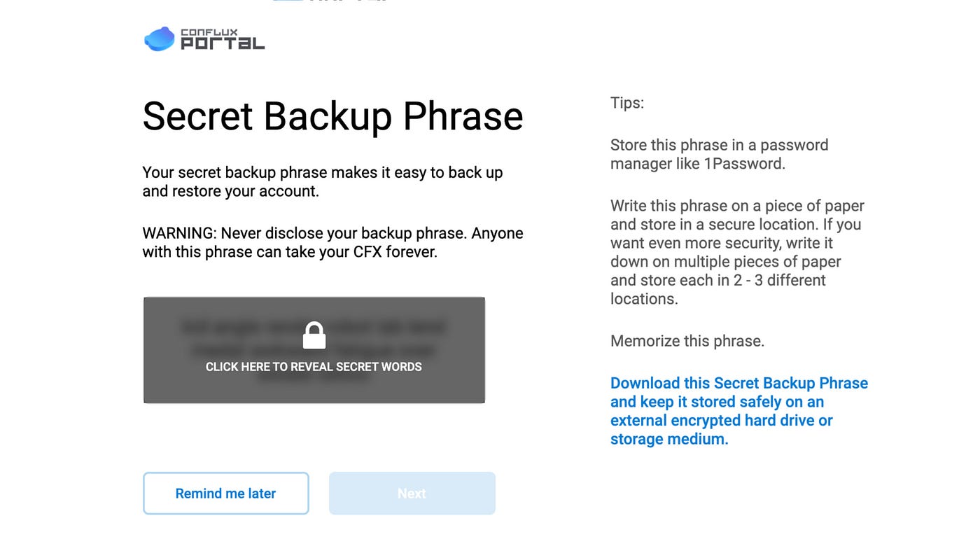Click the WARNING: Never disclose paragraph
This screenshot has height=553, width=980.
point(332,242)
